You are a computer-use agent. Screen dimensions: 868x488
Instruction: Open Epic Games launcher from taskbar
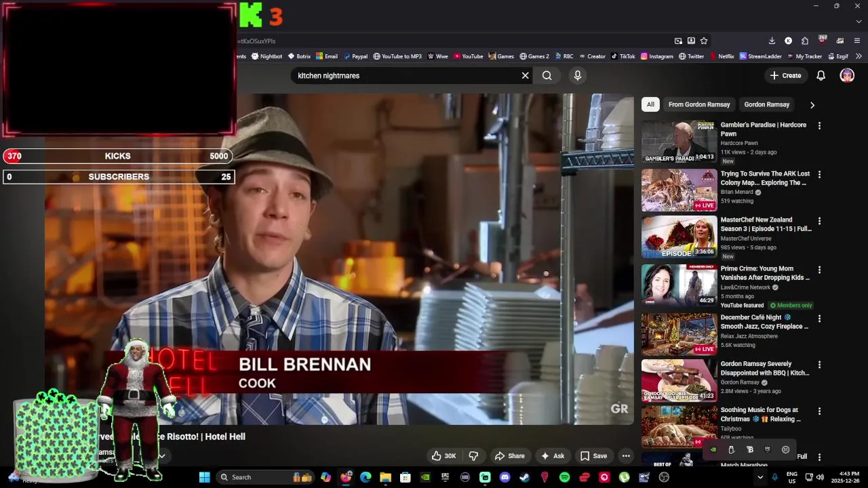pos(445,477)
